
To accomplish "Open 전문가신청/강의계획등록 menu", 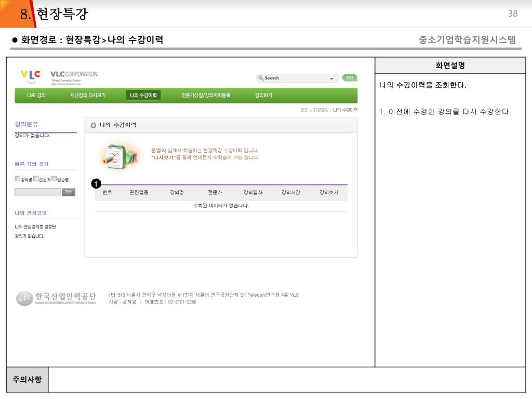I will pyautogui.click(x=206, y=96).
